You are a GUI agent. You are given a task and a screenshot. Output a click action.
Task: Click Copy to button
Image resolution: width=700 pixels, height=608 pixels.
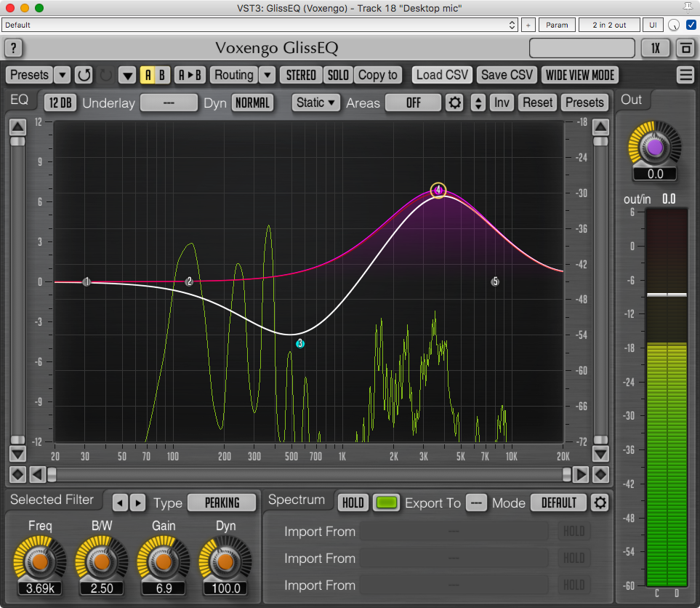(378, 75)
